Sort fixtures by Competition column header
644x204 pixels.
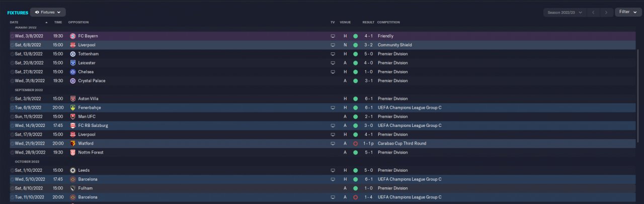pyautogui.click(x=389, y=22)
